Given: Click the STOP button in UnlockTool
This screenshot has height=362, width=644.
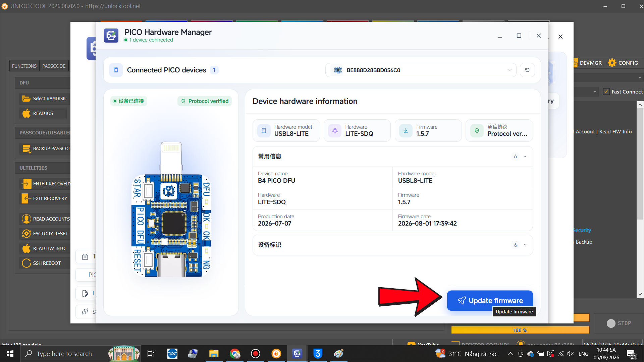Looking at the screenshot, I should click(x=619, y=323).
